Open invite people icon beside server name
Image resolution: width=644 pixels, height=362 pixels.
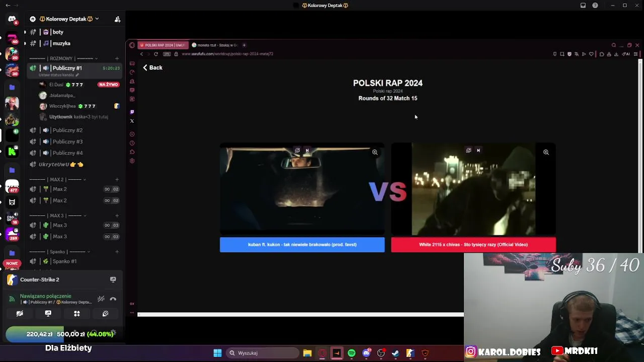point(117,19)
